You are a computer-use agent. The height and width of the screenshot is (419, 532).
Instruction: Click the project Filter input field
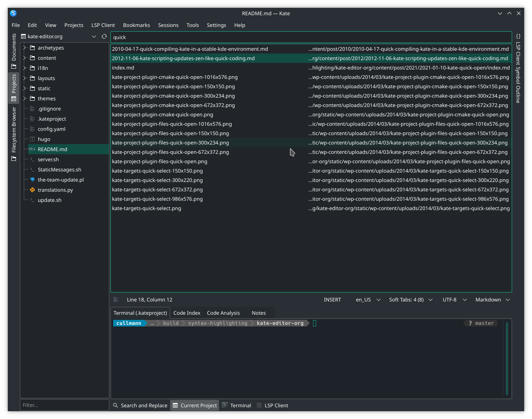pos(64,405)
